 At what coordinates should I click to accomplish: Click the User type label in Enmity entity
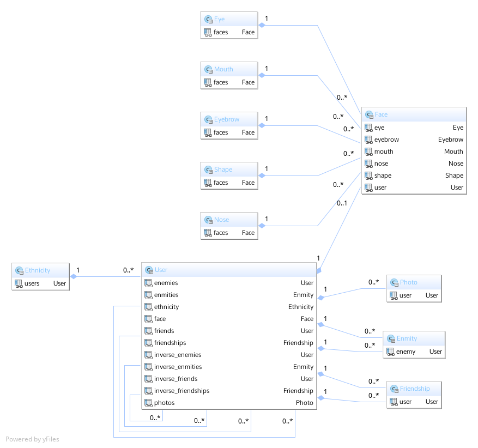(435, 352)
